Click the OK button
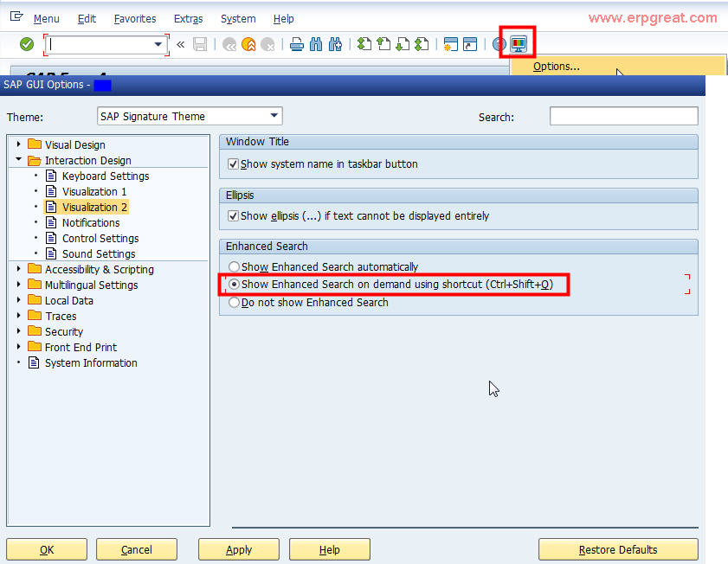This screenshot has width=728, height=564. coord(47,549)
